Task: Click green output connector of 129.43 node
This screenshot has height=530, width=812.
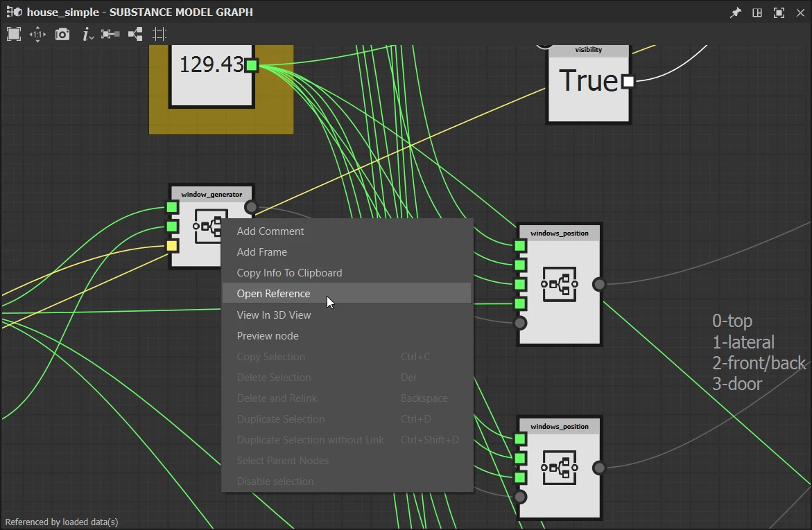Action: click(x=251, y=65)
